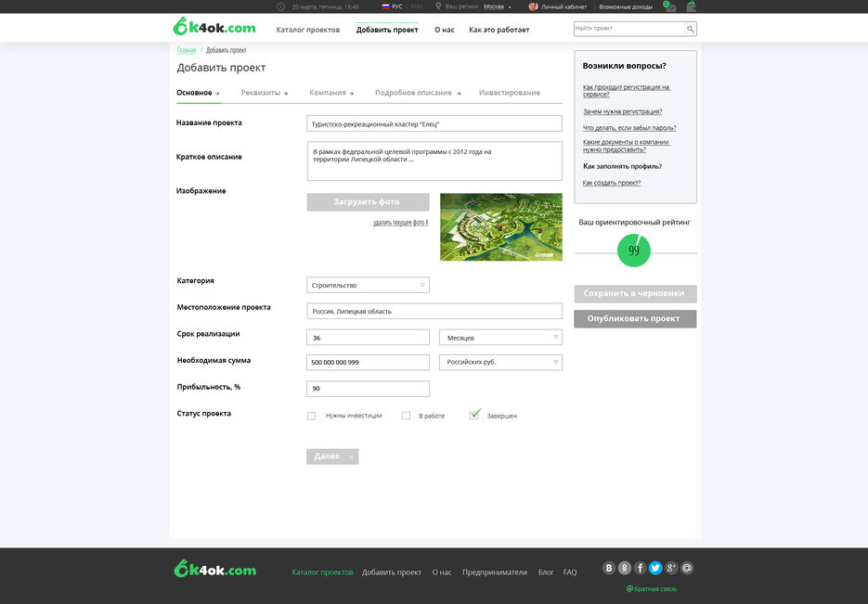Click the search magnifier icon
Viewport: 868px width, 604px height.
(690, 29)
